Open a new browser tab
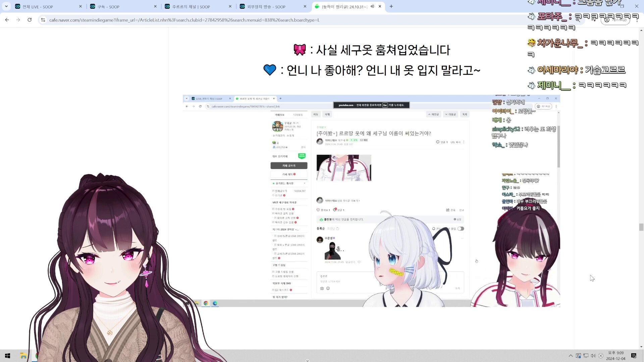 click(391, 6)
